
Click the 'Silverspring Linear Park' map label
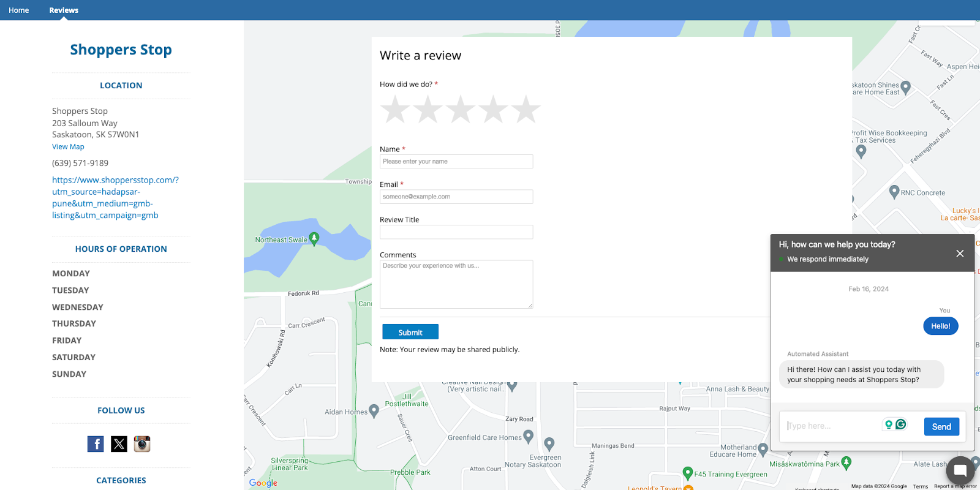click(x=290, y=464)
